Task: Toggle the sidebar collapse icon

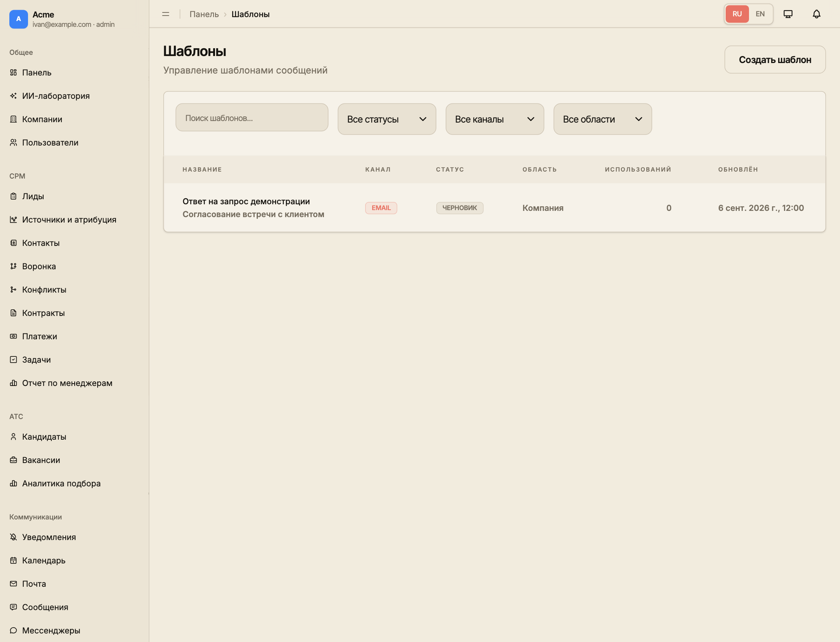Action: pos(166,14)
